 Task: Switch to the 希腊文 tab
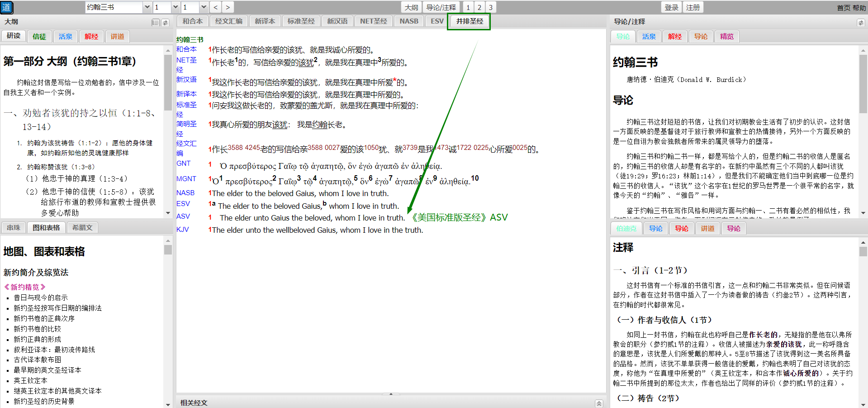point(82,227)
